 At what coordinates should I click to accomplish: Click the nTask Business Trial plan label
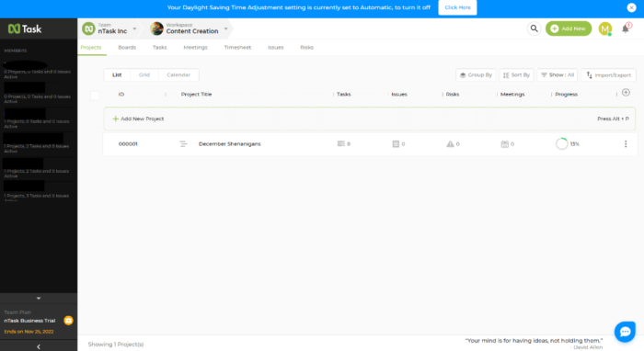pyautogui.click(x=29, y=321)
